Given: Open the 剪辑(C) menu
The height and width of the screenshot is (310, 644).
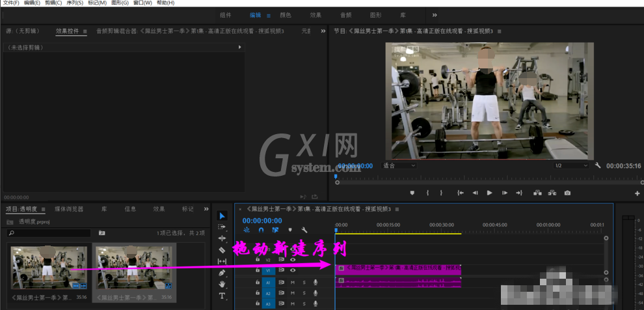Looking at the screenshot, I should pos(53,3).
